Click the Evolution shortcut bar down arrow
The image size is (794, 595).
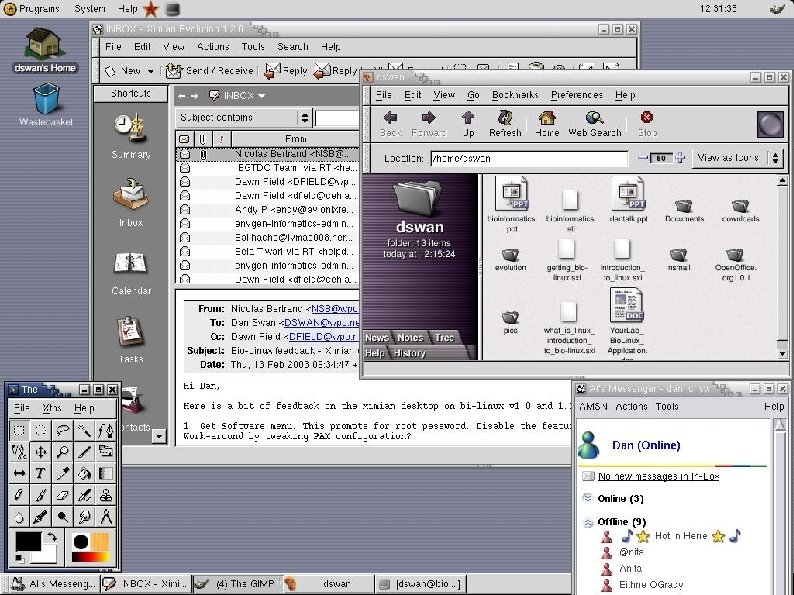[x=159, y=436]
